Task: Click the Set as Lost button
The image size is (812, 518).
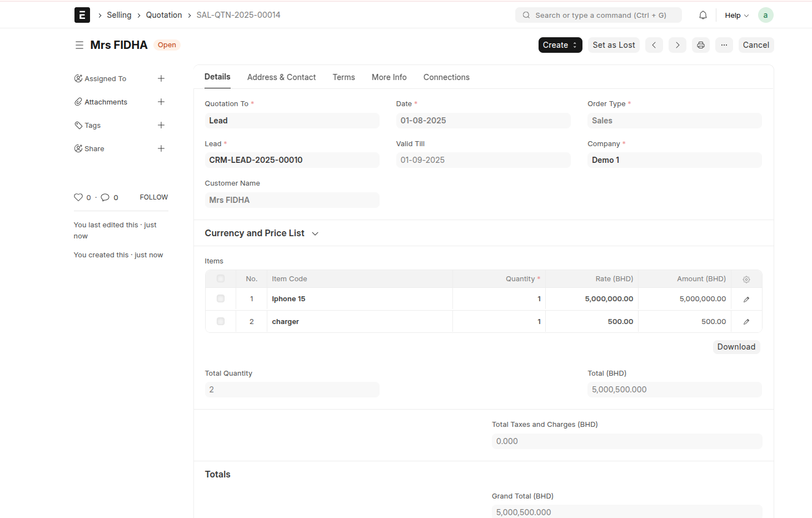Action: click(614, 45)
